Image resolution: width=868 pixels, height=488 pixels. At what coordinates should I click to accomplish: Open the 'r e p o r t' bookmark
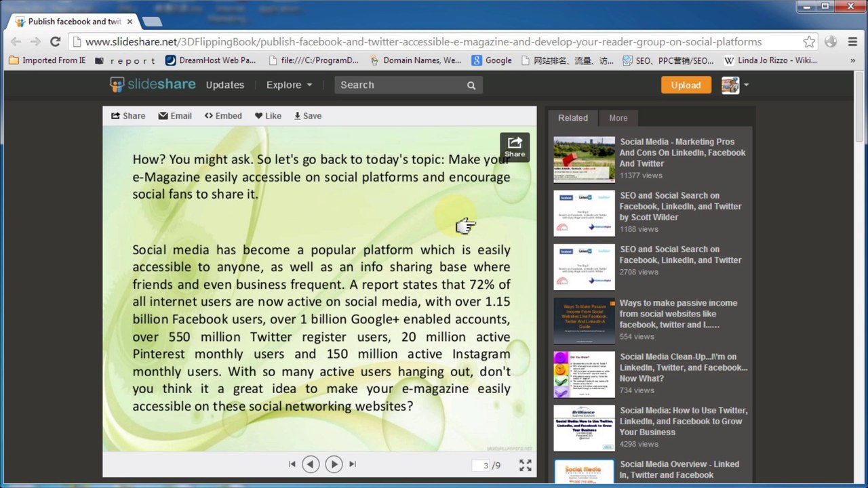125,60
